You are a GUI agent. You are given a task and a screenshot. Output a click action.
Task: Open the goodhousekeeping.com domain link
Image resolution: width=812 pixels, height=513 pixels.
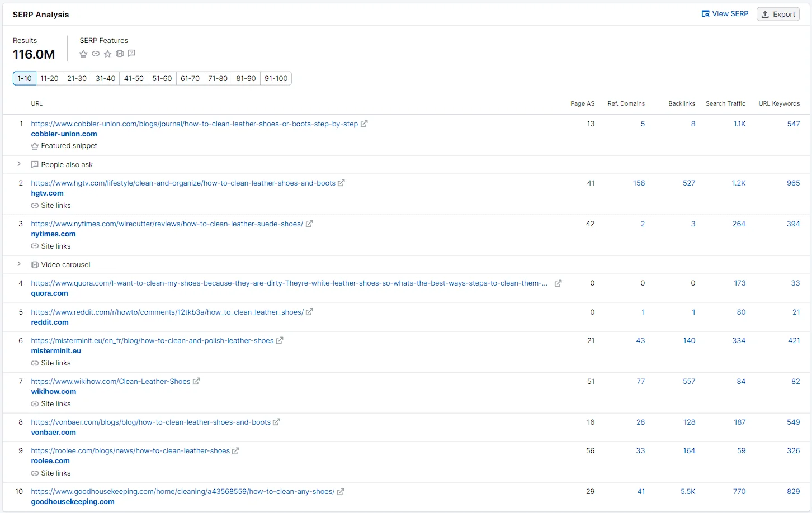tap(73, 502)
